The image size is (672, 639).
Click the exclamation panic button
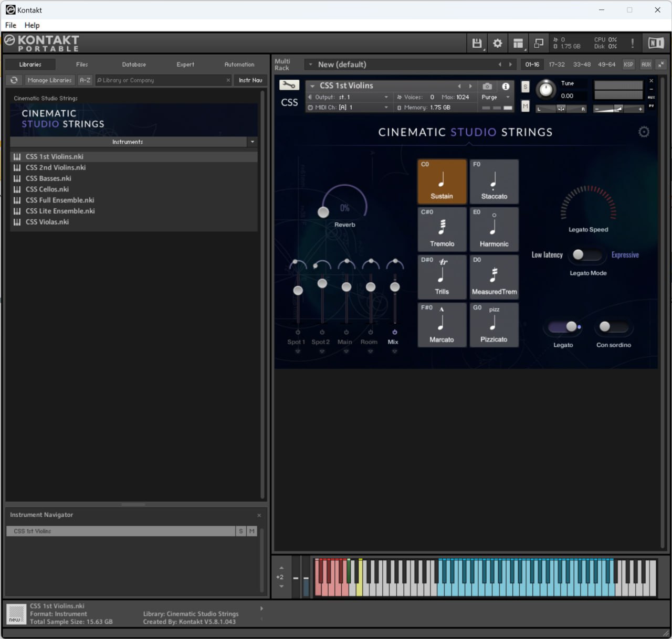click(x=633, y=44)
